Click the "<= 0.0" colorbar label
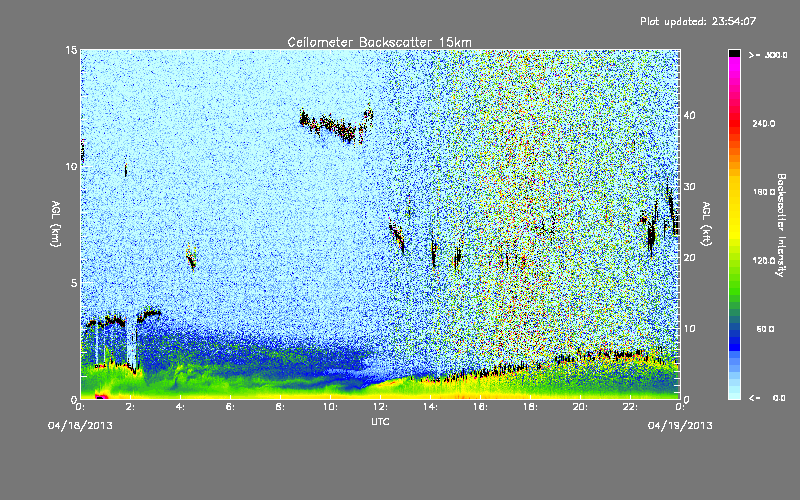Screen dimensions: 800x500 (x=767, y=398)
